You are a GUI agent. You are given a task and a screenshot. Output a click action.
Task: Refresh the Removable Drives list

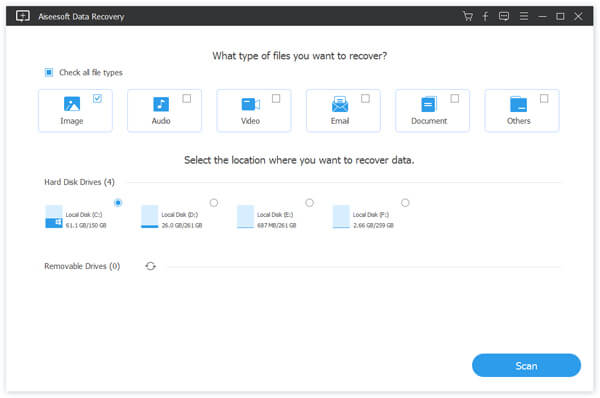150,266
